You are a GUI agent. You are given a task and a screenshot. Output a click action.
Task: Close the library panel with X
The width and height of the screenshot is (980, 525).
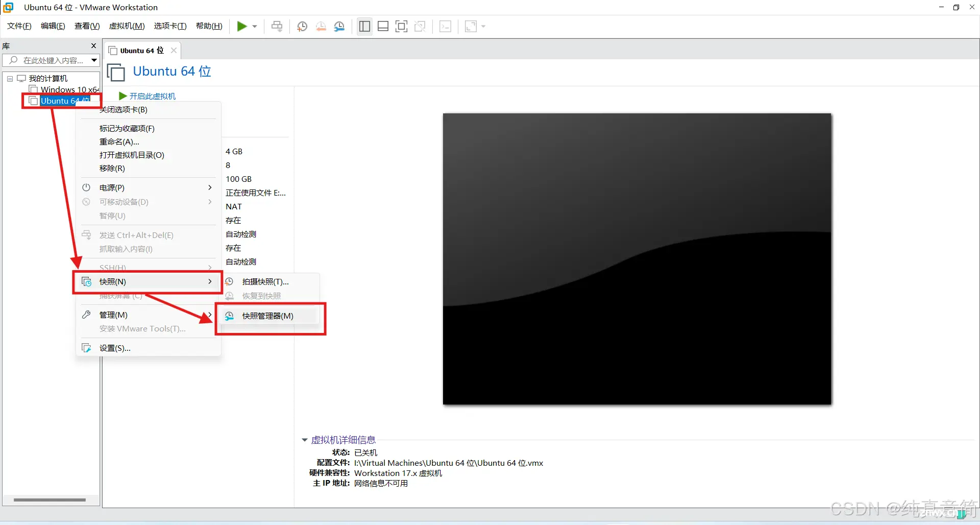93,46
